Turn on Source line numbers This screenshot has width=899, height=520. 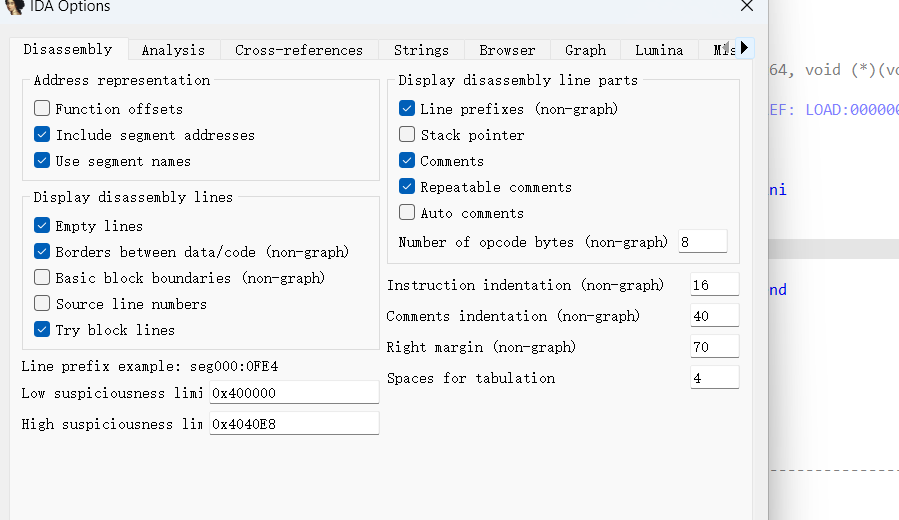tap(42, 303)
